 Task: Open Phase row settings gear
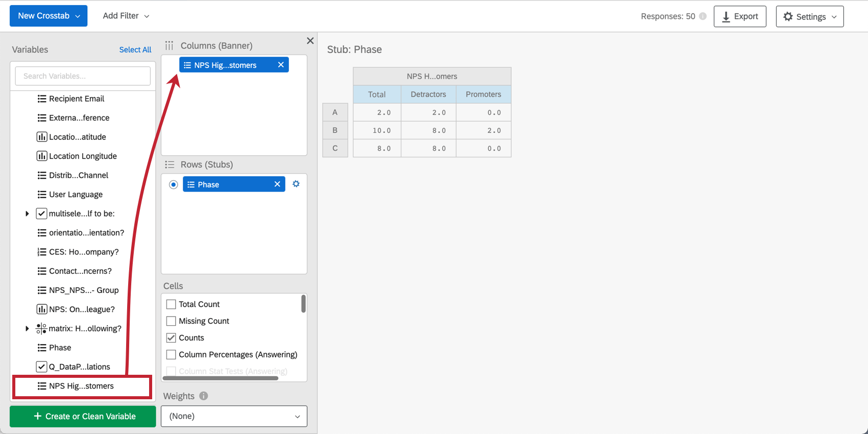tap(296, 184)
